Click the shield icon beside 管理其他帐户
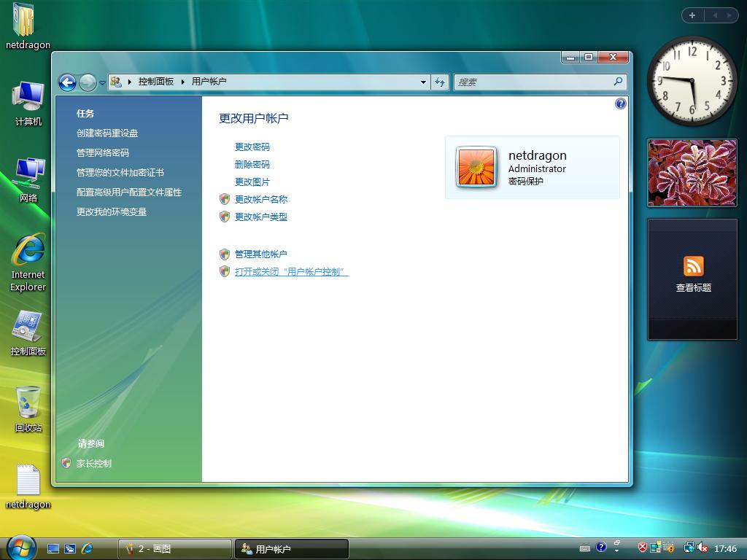747x560 pixels. pos(225,254)
